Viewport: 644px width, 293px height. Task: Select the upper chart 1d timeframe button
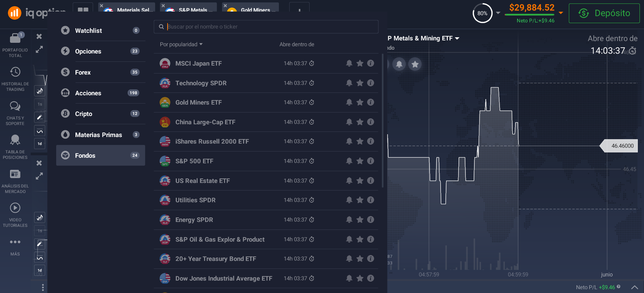click(x=40, y=144)
